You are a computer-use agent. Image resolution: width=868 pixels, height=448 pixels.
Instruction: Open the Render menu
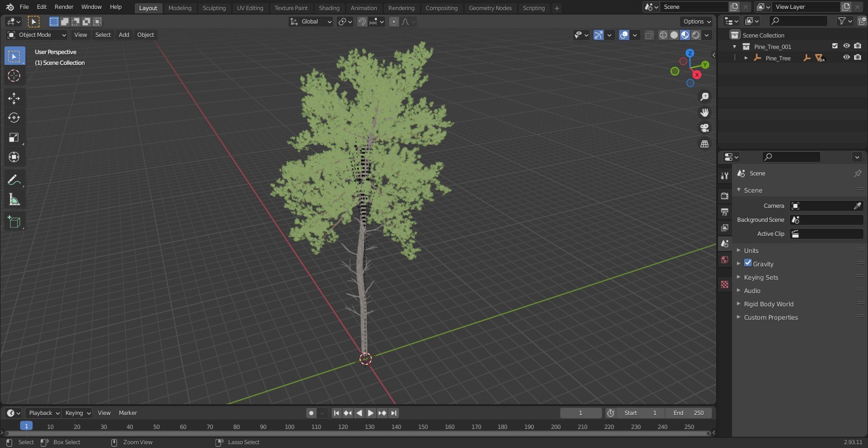click(x=64, y=7)
